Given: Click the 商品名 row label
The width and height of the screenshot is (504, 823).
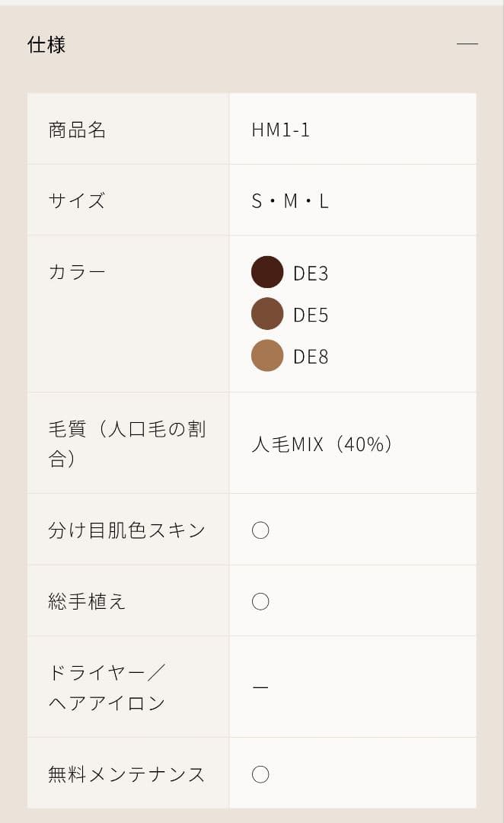Looking at the screenshot, I should pyautogui.click(x=76, y=128).
